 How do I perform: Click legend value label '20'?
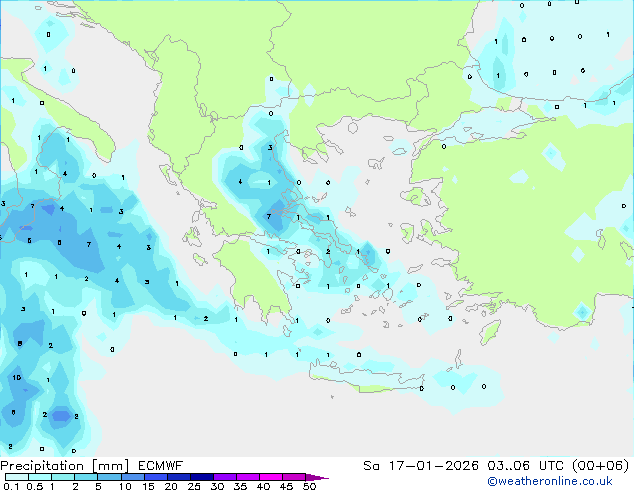(171, 486)
